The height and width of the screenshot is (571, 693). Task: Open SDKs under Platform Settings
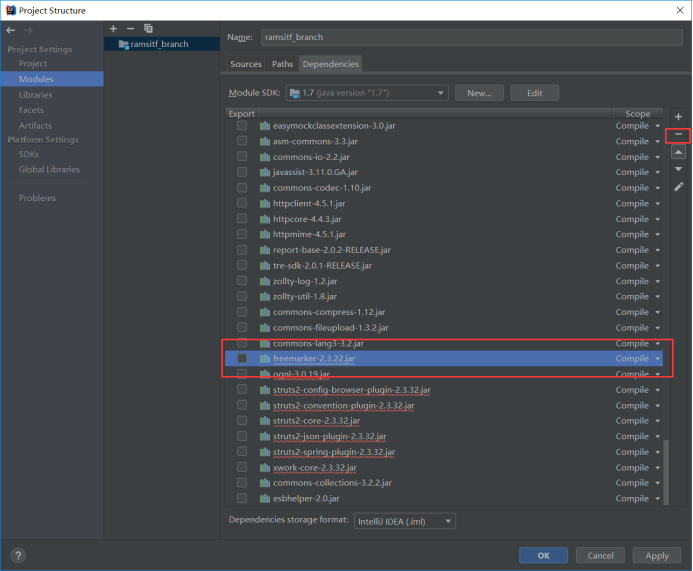[29, 154]
